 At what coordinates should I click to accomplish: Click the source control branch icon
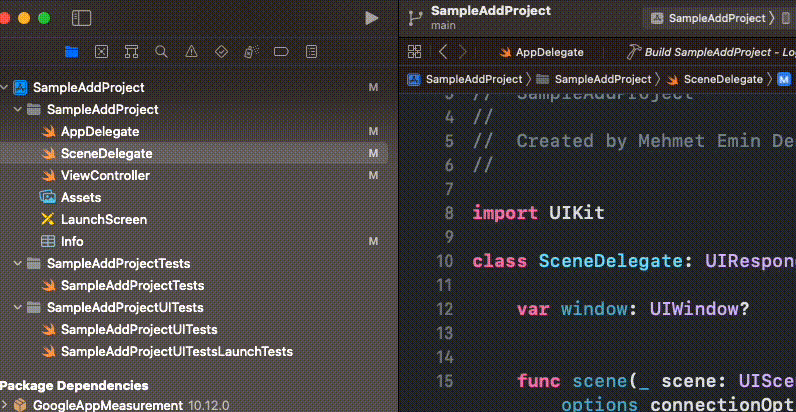pyautogui.click(x=416, y=18)
